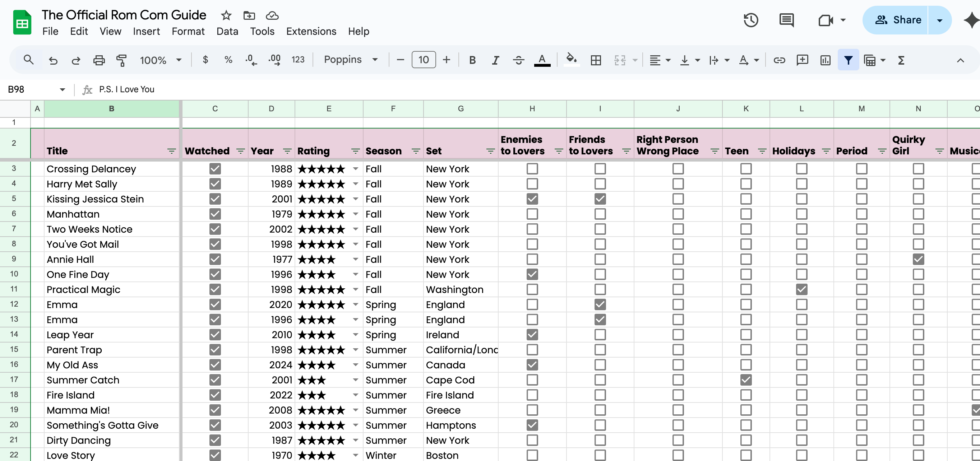This screenshot has width=980, height=461.
Task: Click the insert chart icon
Action: tap(825, 60)
